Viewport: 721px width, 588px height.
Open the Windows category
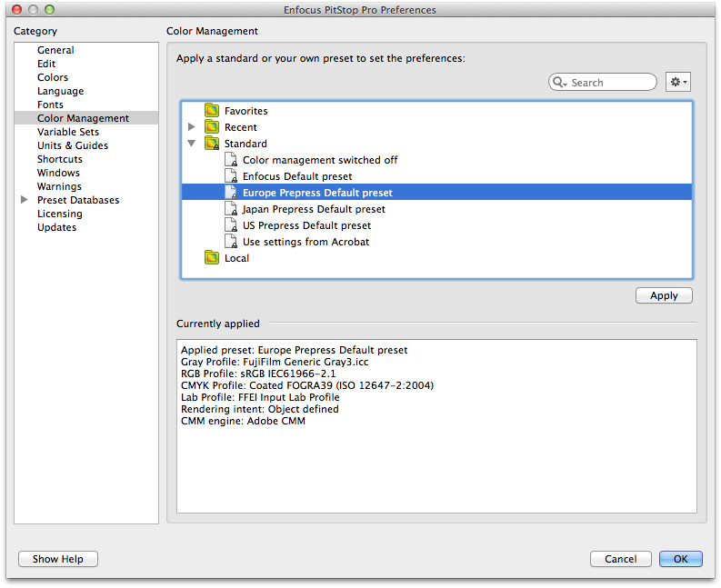pyautogui.click(x=58, y=173)
